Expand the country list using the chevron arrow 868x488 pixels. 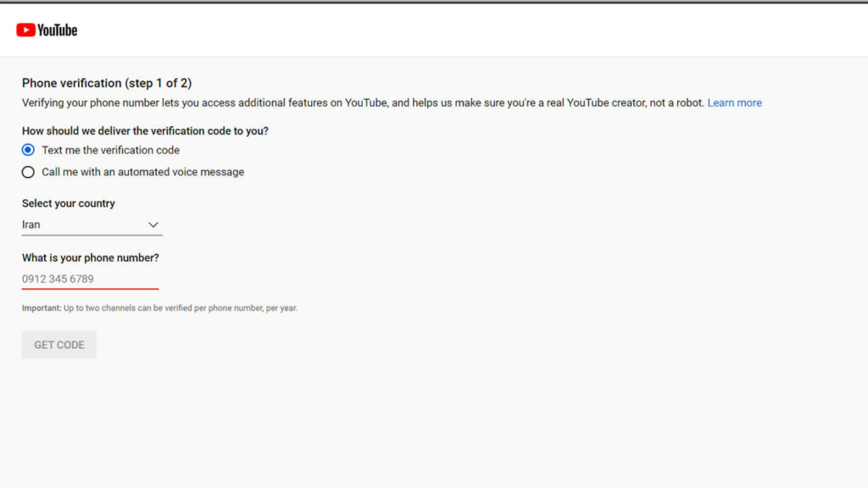click(153, 225)
